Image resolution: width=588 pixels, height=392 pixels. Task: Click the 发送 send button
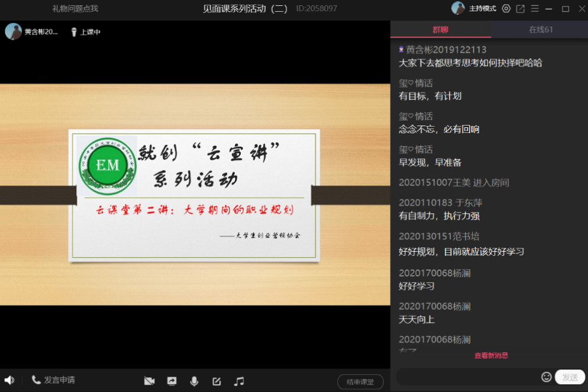[x=570, y=377]
